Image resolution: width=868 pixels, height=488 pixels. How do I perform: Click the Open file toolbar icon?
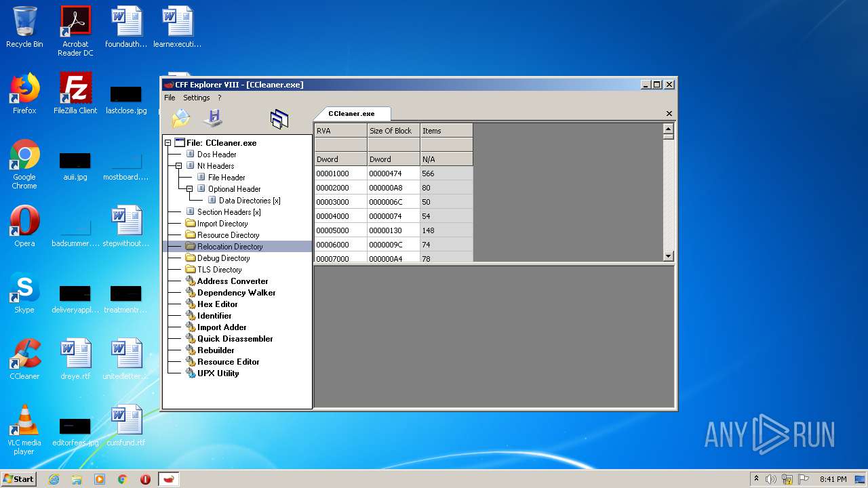181,119
